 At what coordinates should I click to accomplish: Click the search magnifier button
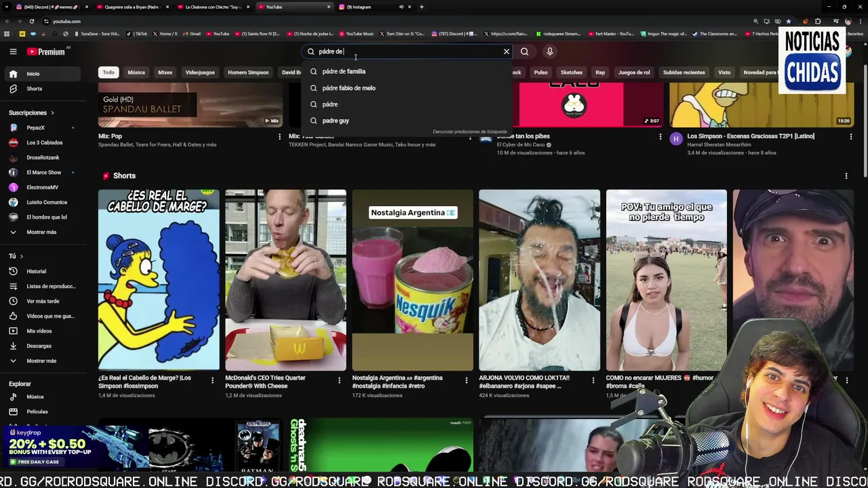click(x=524, y=52)
